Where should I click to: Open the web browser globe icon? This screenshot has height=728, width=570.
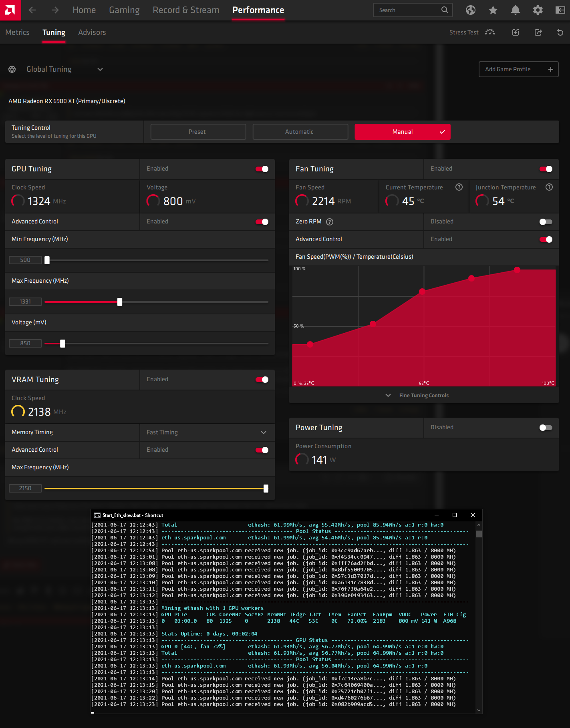[x=471, y=10]
